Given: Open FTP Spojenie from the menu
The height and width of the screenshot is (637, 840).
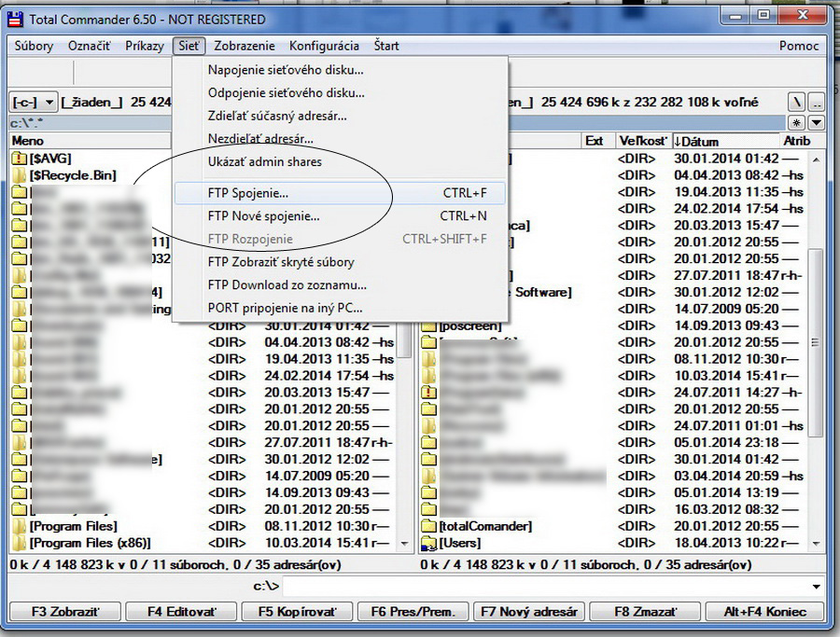Looking at the screenshot, I should 340,193.
